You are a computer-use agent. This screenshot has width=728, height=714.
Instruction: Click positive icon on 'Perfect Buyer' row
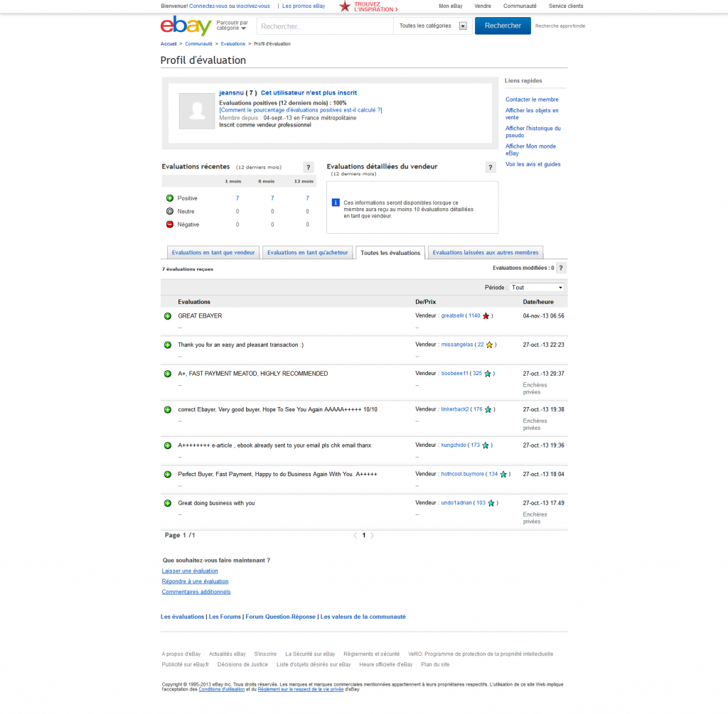pyautogui.click(x=168, y=474)
